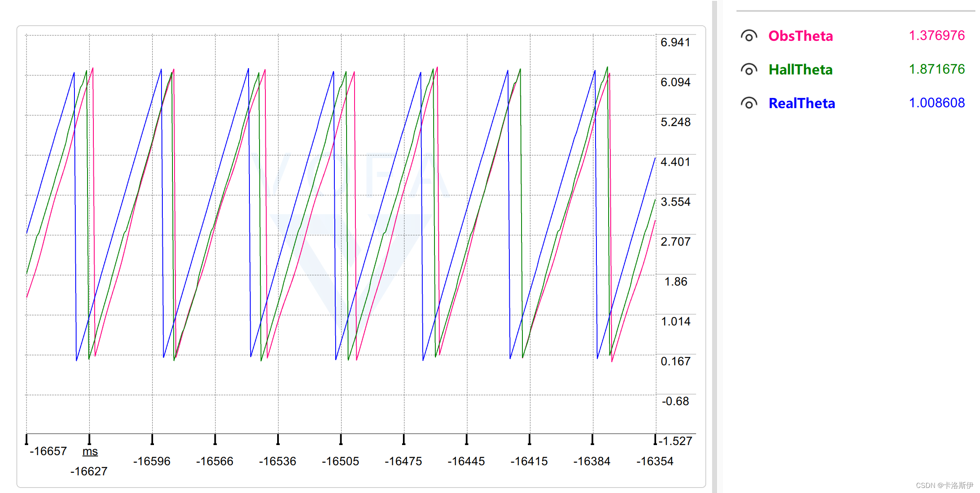The height and width of the screenshot is (493, 980).
Task: Click the -1.527 y-axis scale label
Action: click(675, 441)
